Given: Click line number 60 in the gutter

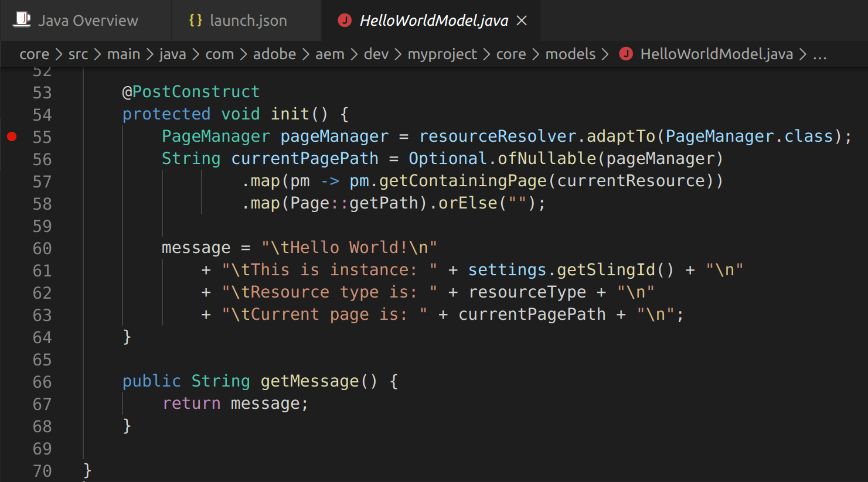Looking at the screenshot, I should pos(42,248).
